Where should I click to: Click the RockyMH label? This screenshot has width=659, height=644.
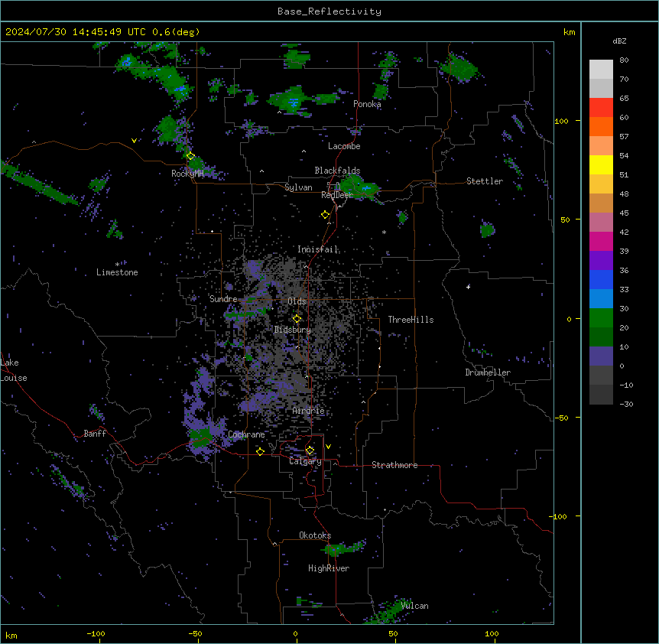point(187,174)
